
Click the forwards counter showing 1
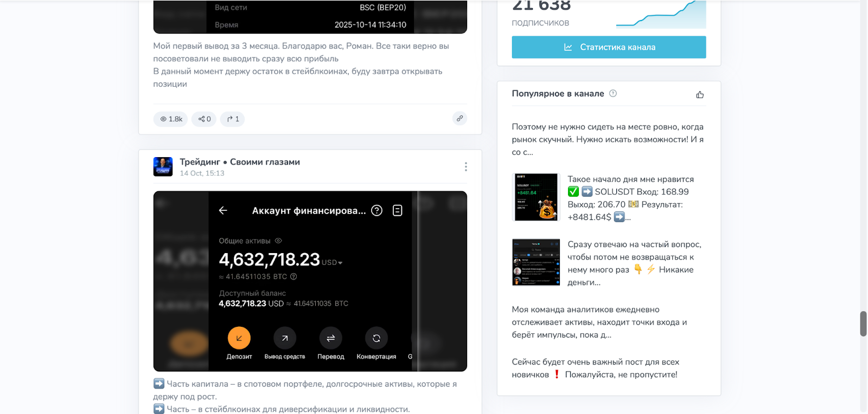(232, 119)
